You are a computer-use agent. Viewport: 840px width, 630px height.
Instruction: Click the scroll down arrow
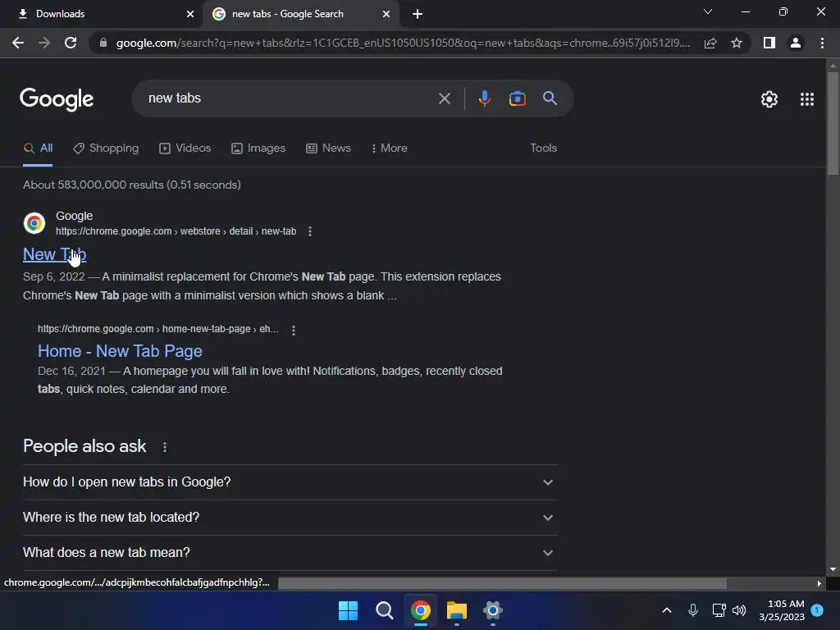[x=833, y=569]
